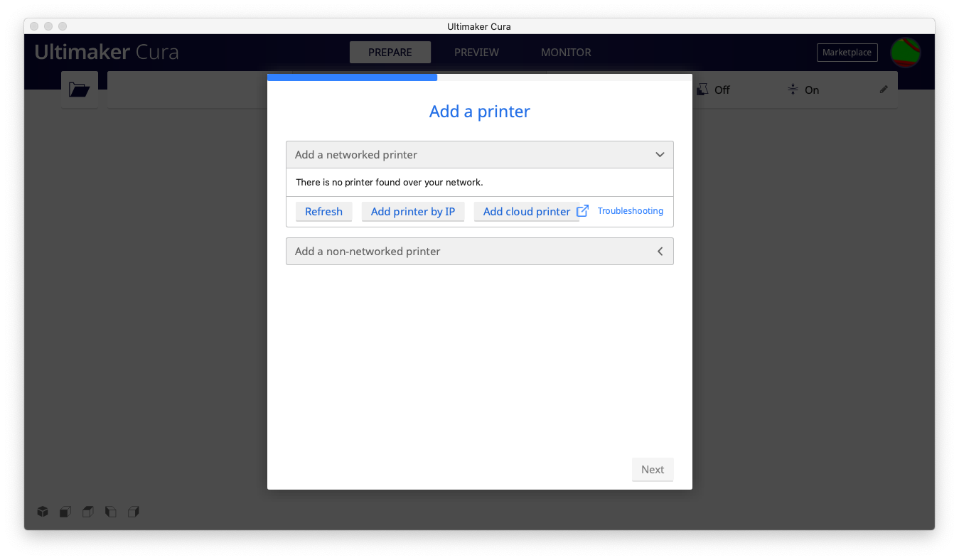Image resolution: width=959 pixels, height=560 pixels.
Task: Click the 'Add a printer' heading text
Action: (480, 112)
